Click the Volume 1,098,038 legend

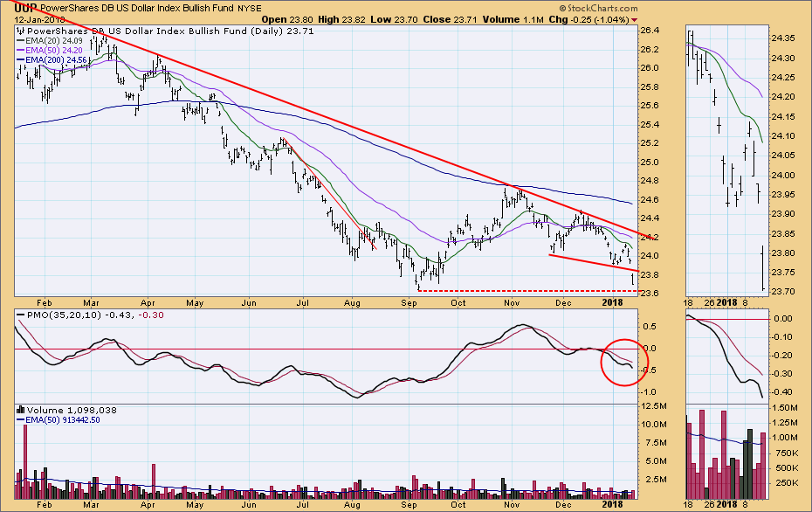click(x=67, y=410)
